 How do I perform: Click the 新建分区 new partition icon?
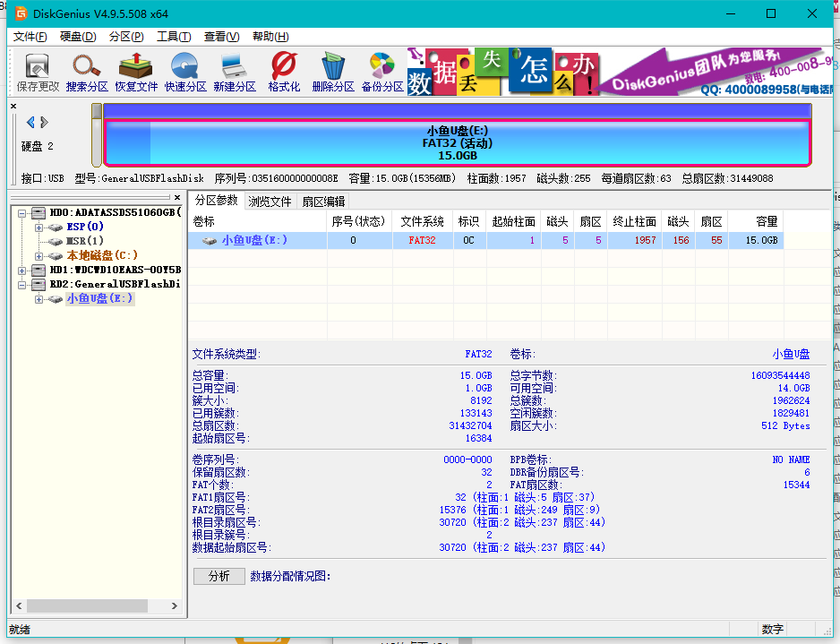tap(234, 70)
